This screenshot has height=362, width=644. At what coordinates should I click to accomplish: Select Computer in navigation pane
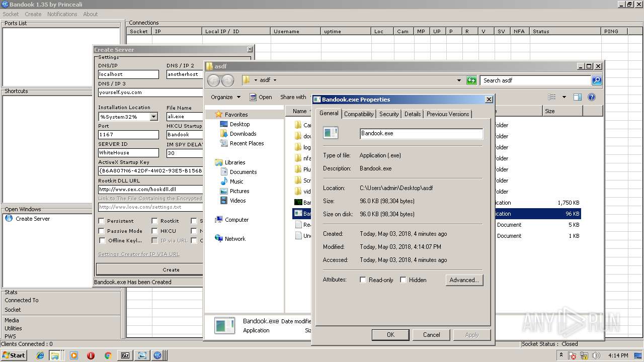coord(236,220)
